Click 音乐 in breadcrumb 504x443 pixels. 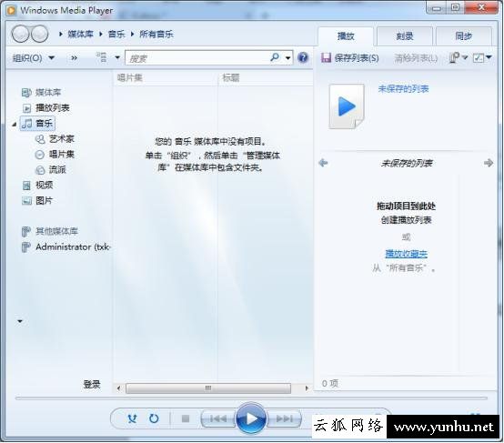116,34
